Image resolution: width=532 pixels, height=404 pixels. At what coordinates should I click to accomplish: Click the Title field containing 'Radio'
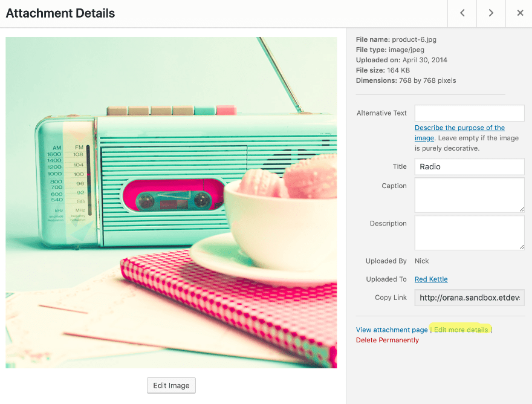pyautogui.click(x=469, y=166)
